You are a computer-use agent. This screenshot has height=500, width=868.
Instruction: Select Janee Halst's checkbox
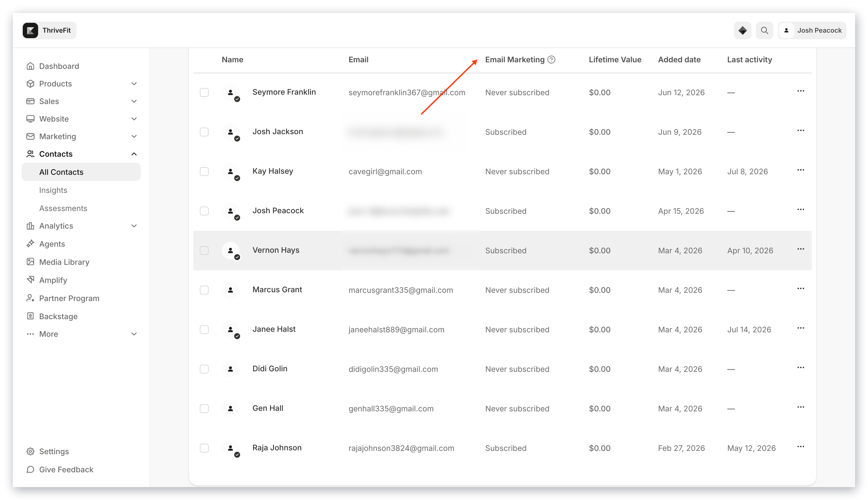204,329
